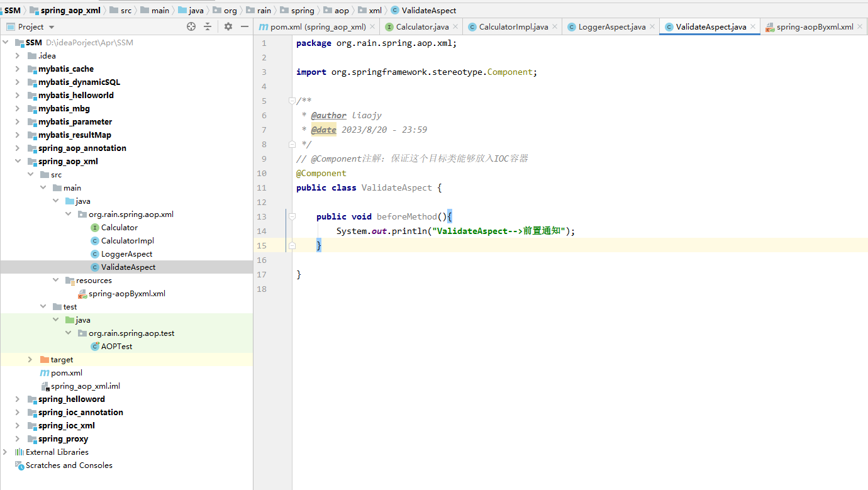Expand the spring_aop_annotation module
This screenshot has width=868, height=490.
[x=18, y=148]
